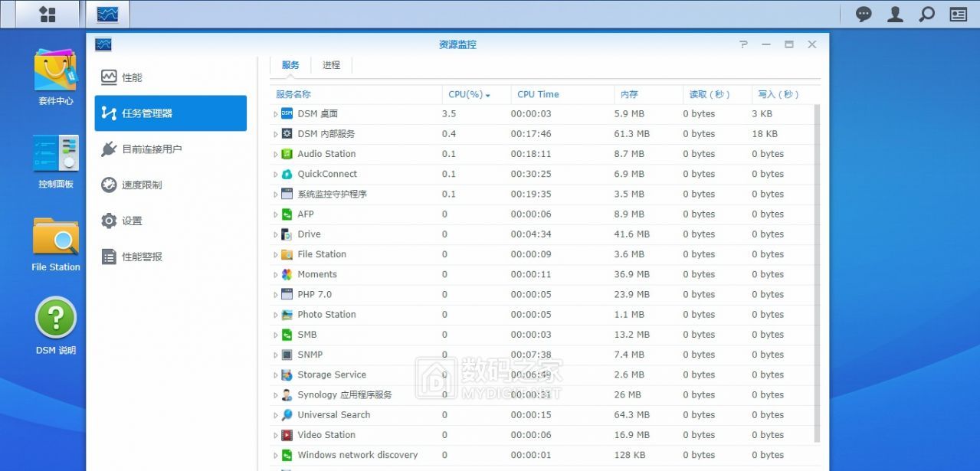Click the Photo Station service icon
The image size is (980, 471).
point(287,315)
